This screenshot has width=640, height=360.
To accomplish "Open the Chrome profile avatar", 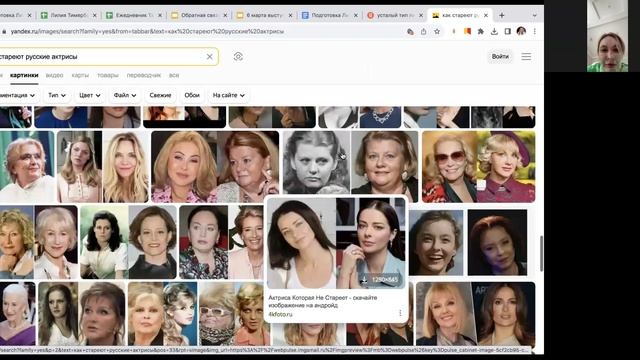I will click(521, 31).
